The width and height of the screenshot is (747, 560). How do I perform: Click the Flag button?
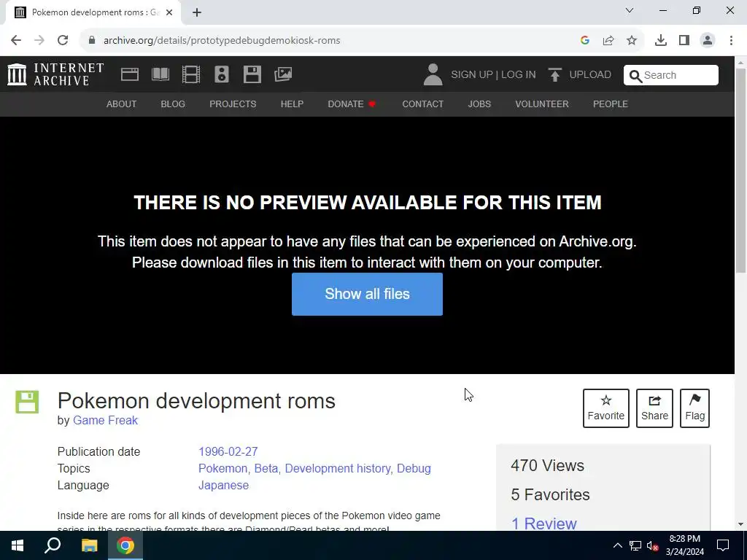tap(694, 408)
